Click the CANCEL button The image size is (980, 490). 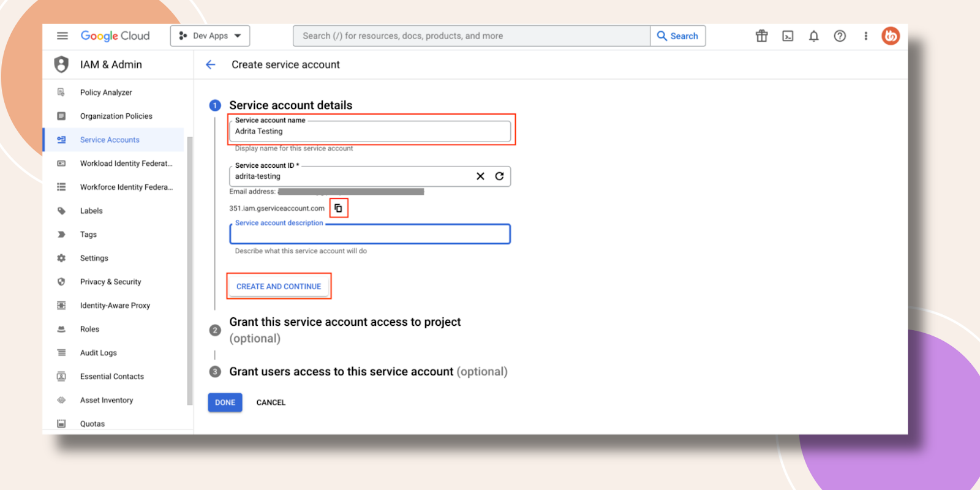click(271, 402)
